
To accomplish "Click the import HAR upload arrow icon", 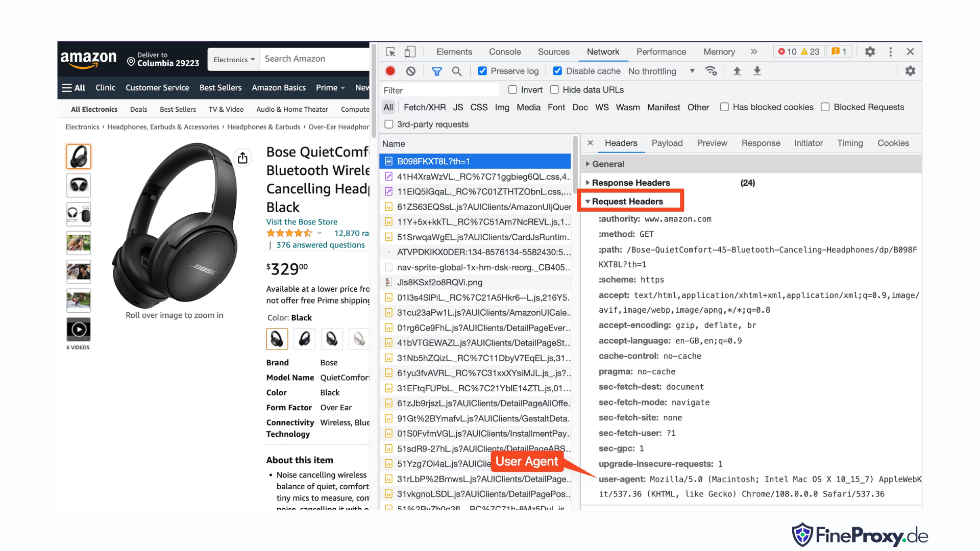I will [737, 71].
